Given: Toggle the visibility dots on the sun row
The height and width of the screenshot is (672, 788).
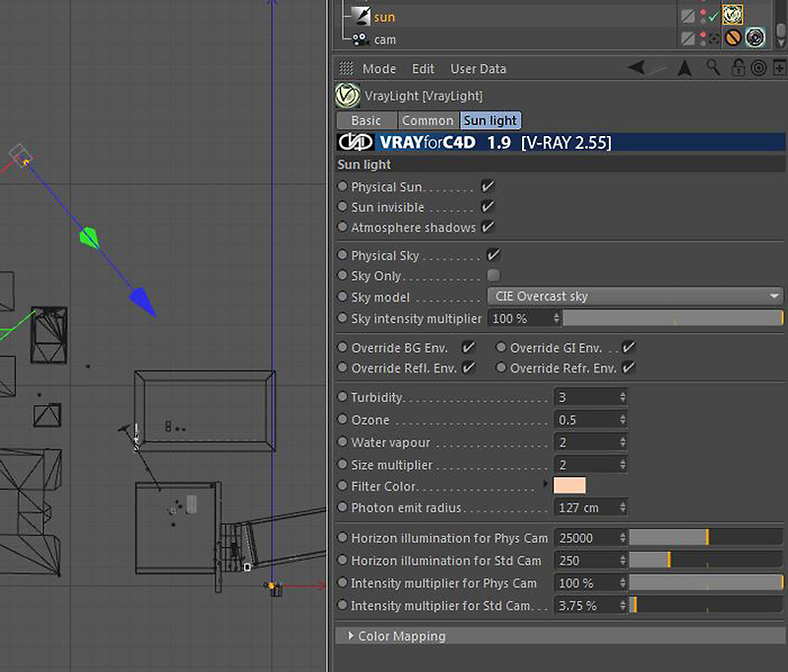Looking at the screenshot, I should point(702,17).
